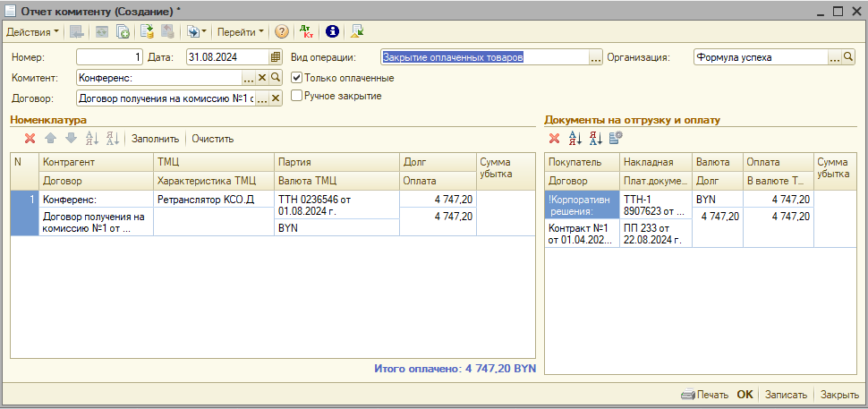This screenshot has height=409, width=868.
Task: Click into the Номер input field
Action: pos(108,57)
